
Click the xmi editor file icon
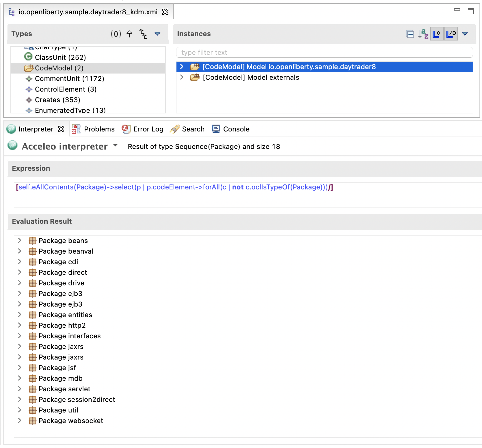coord(12,12)
